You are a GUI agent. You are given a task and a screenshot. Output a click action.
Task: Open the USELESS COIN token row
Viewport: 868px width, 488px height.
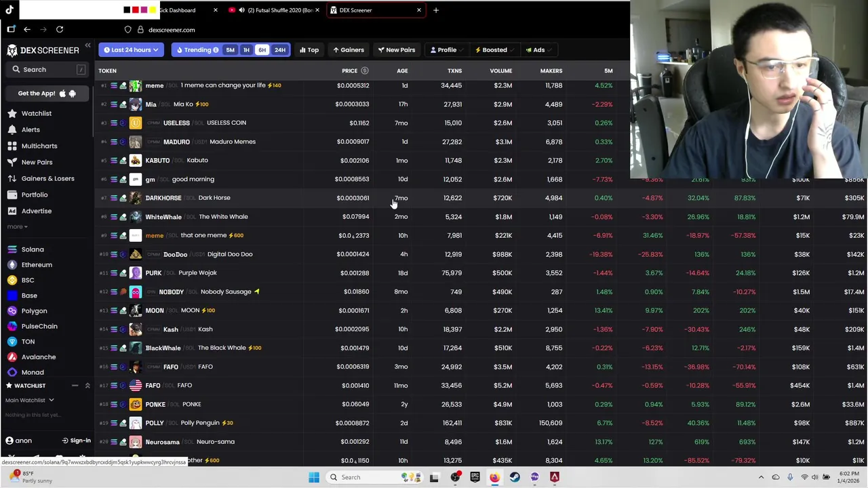coord(363,123)
